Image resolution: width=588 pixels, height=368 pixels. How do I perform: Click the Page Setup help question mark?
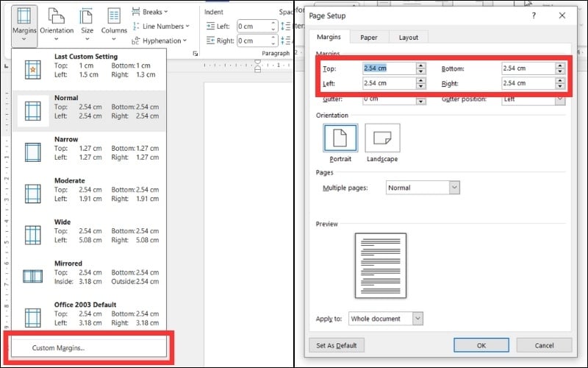point(534,15)
